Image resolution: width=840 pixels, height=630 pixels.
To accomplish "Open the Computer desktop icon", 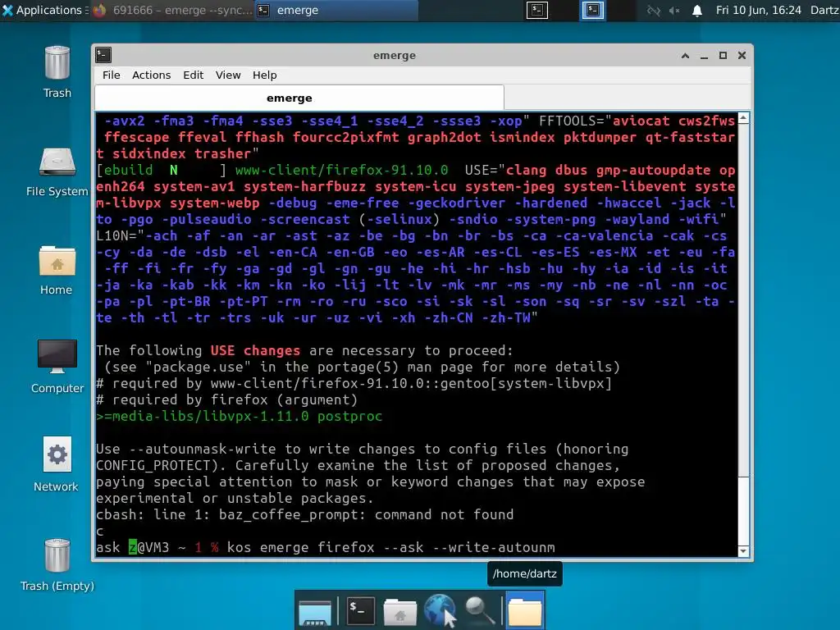I will coord(57,367).
